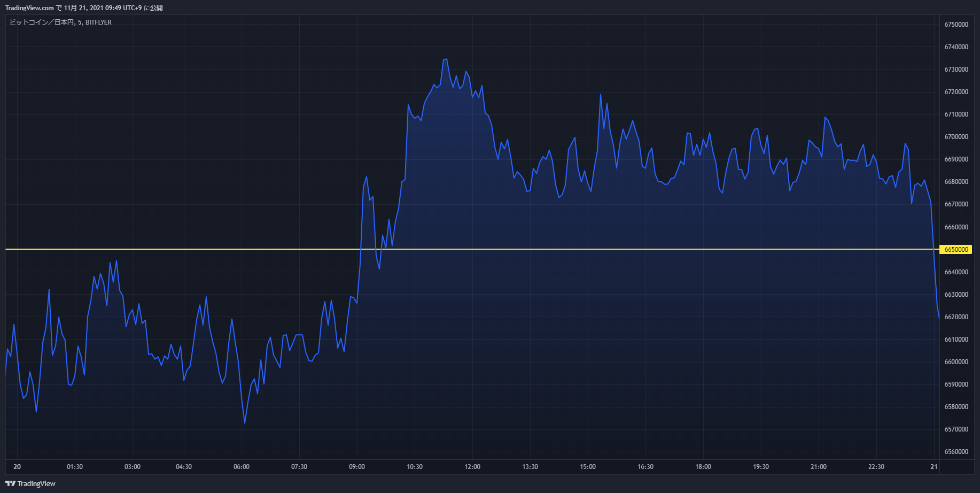The image size is (980, 493).
Task: Click the 6690000 price axis label
Action: (x=956, y=159)
